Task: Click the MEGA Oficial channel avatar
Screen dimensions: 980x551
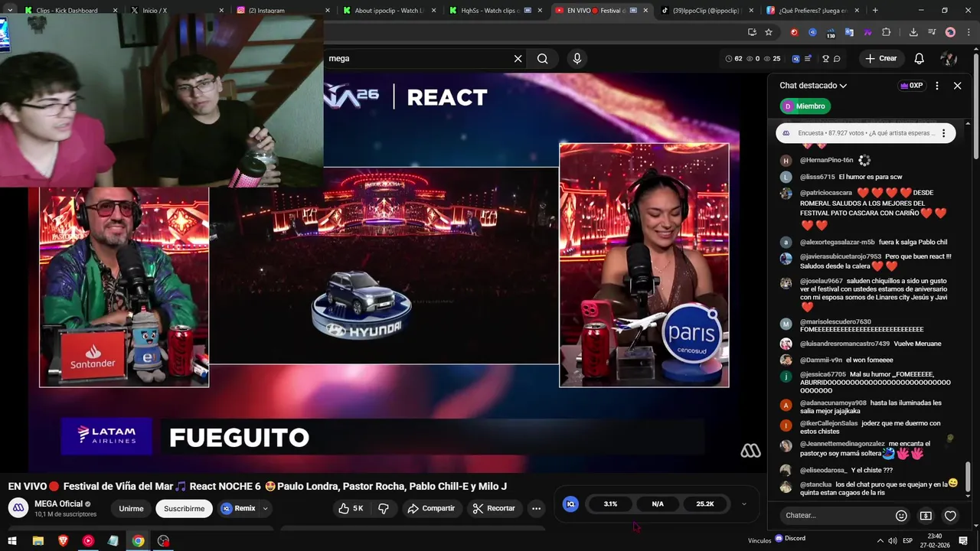Action: pyautogui.click(x=18, y=508)
